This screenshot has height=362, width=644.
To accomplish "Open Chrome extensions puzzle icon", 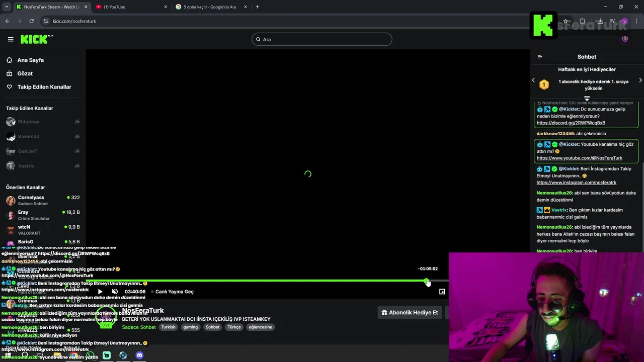I will tap(582, 21).
